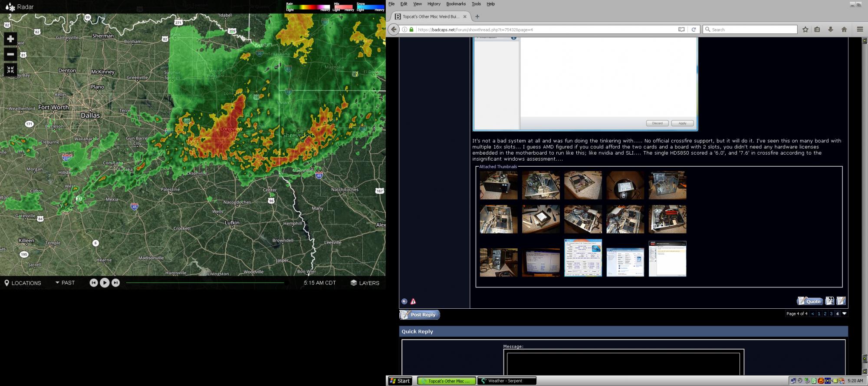868x386 pixels.
Task: Click the Snow intensity color scale
Action: click(370, 7)
